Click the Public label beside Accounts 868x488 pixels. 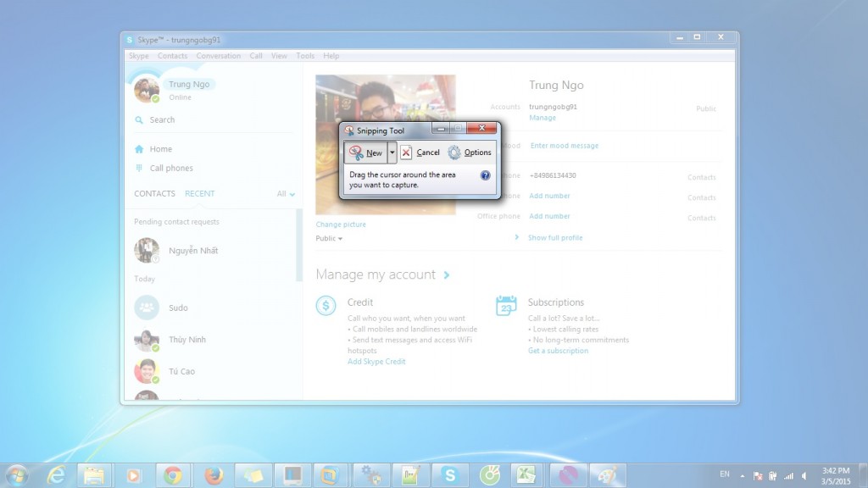(706, 108)
